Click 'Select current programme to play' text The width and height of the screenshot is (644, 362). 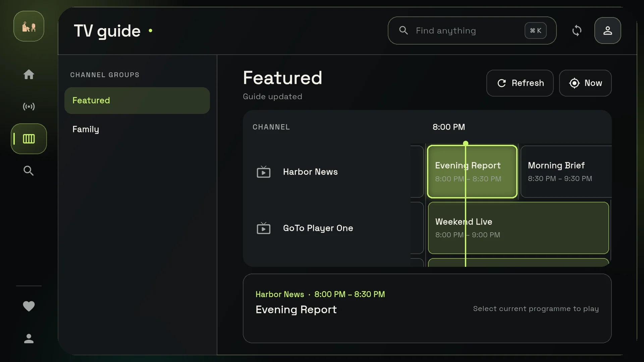(x=536, y=309)
